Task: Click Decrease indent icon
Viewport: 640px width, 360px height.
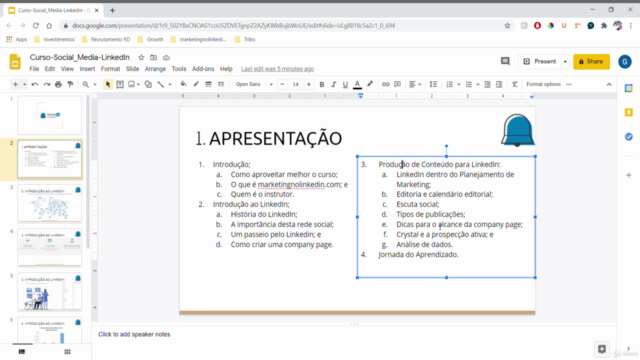Action: tap(487, 84)
